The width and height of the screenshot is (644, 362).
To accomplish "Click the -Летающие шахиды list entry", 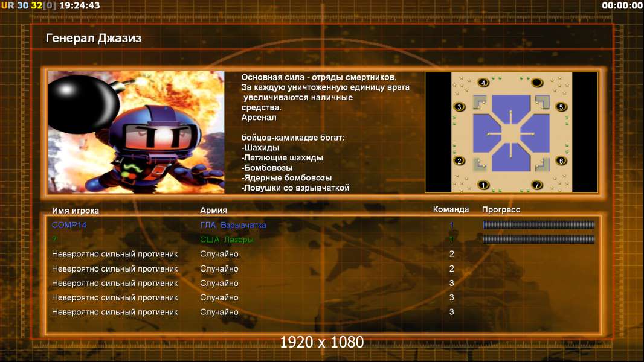I will [x=282, y=158].
